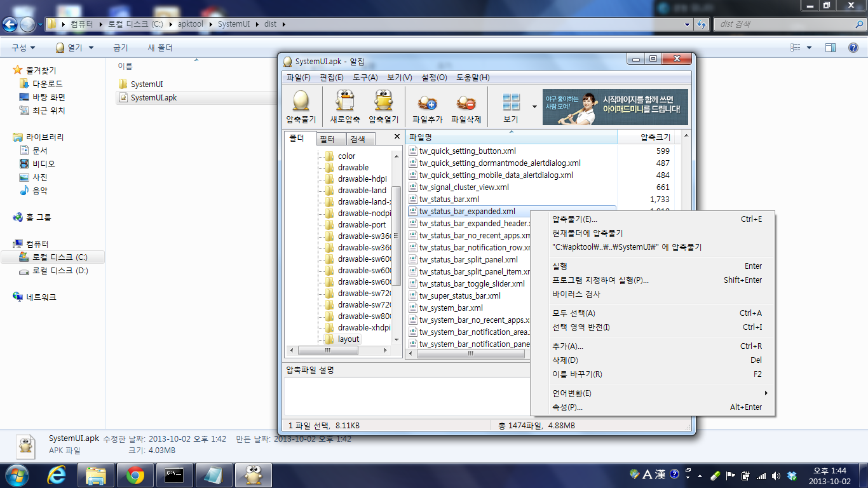This screenshot has width=868, height=488.
Task: Click the 파일추가 (Add file) toolbar icon
Action: [427, 107]
